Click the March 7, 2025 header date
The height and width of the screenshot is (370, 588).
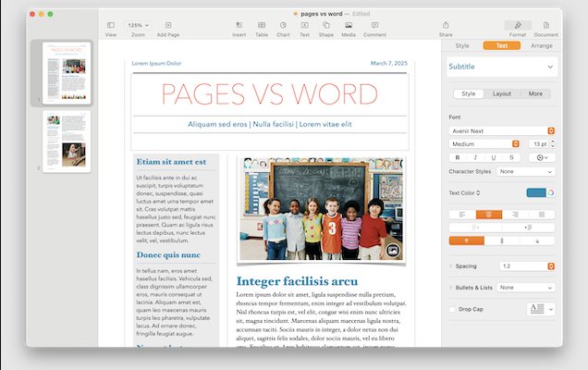tap(389, 63)
